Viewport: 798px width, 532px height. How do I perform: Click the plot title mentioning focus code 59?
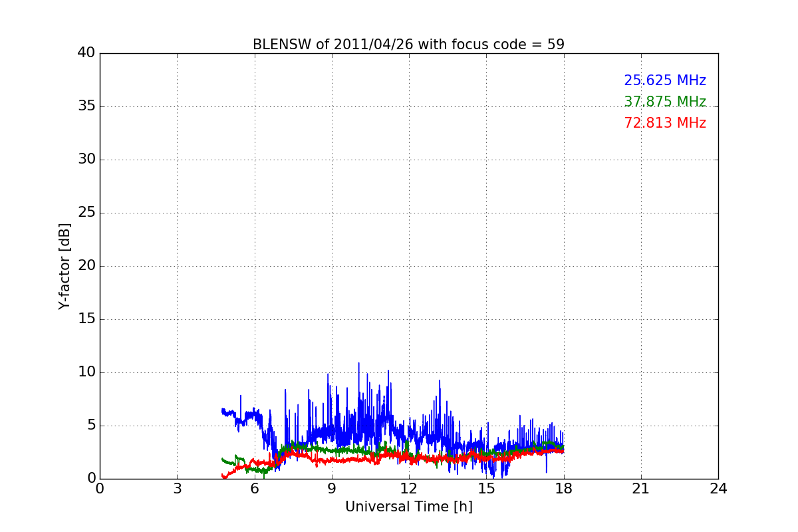[408, 45]
